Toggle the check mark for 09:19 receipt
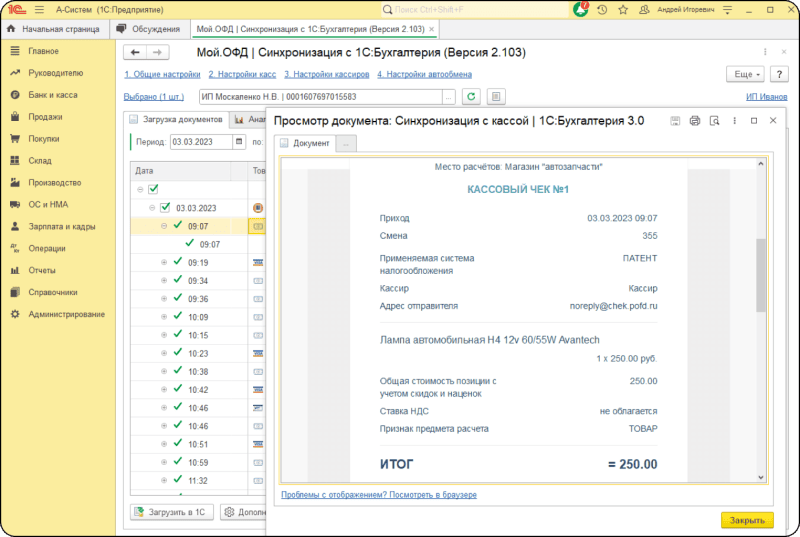 click(177, 262)
